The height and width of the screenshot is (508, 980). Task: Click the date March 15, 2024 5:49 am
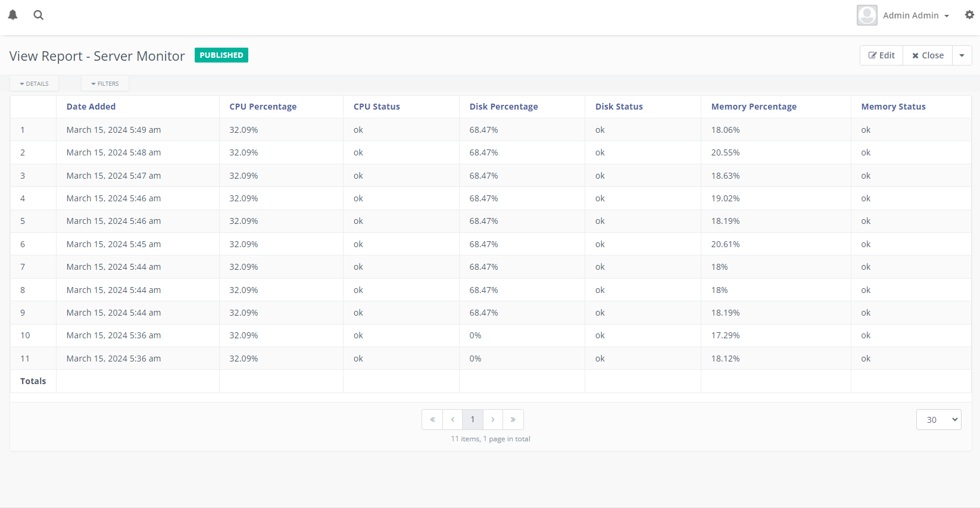(114, 130)
